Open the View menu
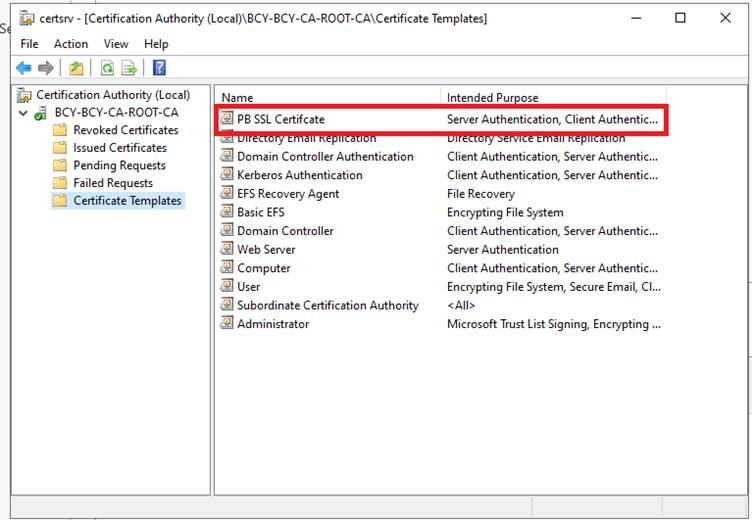752x520 pixels. point(116,44)
